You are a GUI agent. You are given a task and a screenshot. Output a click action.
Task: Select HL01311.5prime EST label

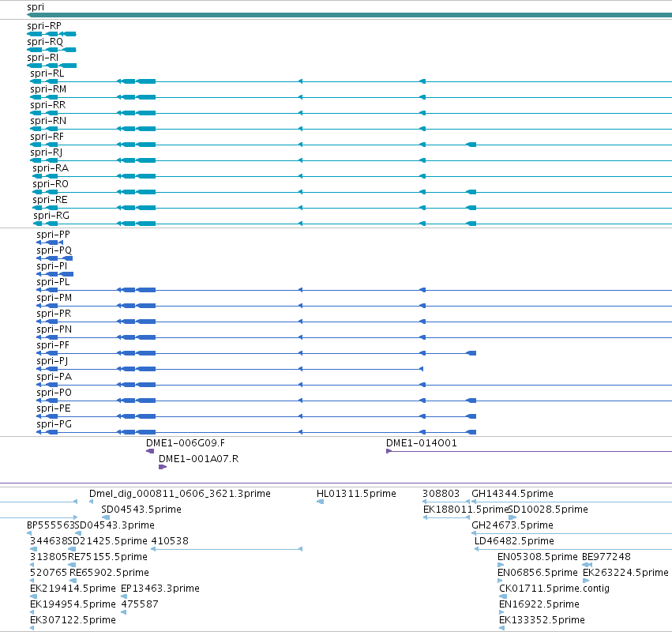[x=356, y=494]
